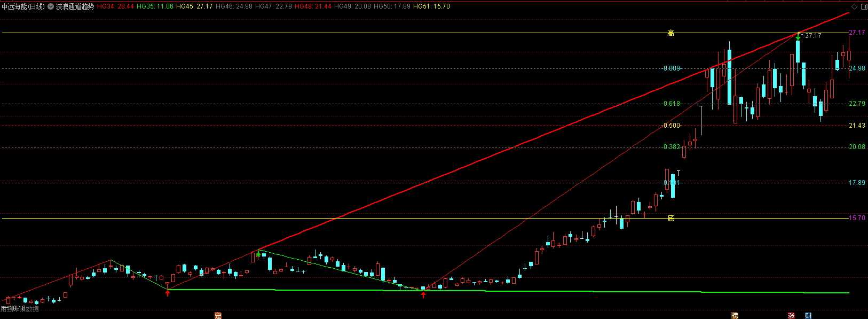
Task: Click the 涨 event marker icon
Action: pos(791,315)
